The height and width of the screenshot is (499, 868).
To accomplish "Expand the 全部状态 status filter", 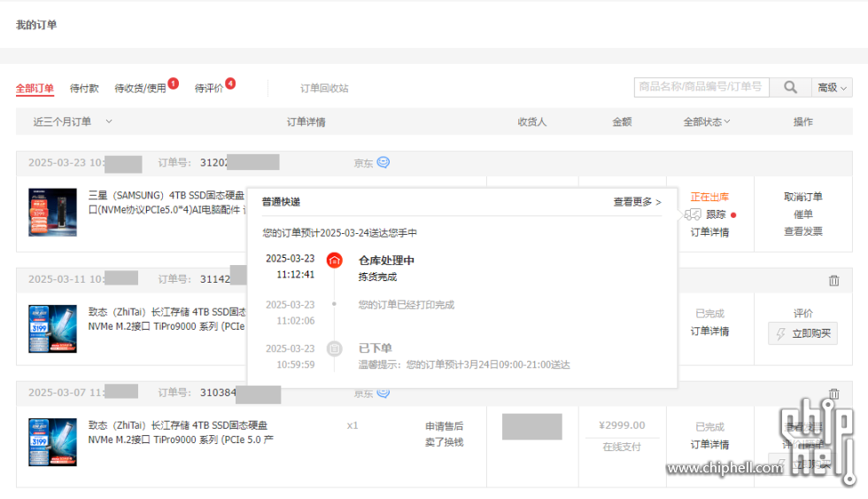I will (707, 121).
